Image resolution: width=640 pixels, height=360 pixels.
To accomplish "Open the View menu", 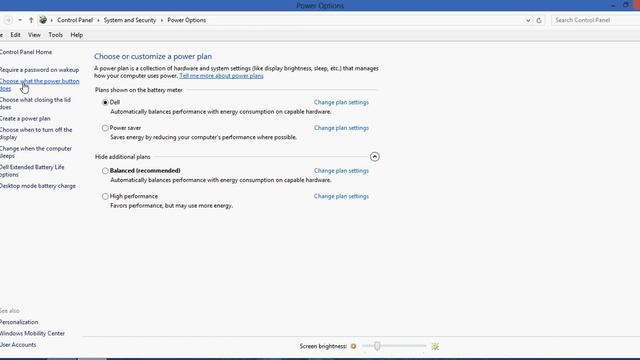I will tap(34, 35).
